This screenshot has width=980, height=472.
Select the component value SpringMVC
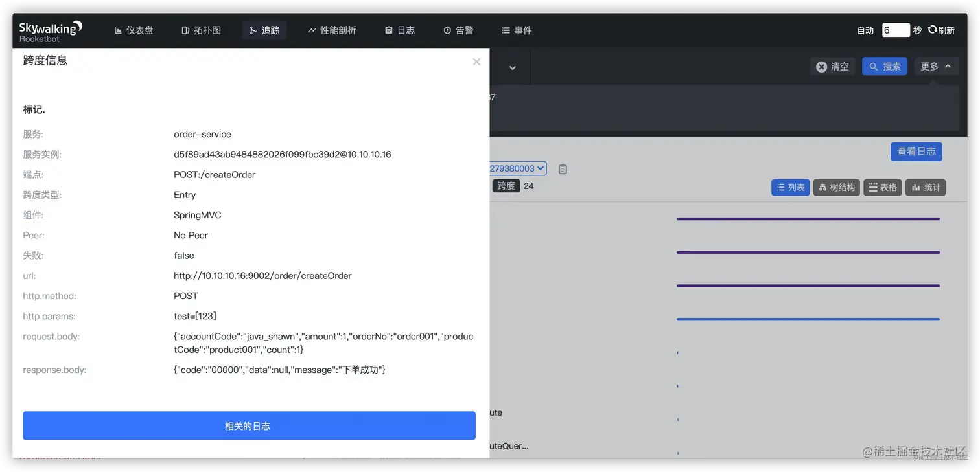coord(198,215)
